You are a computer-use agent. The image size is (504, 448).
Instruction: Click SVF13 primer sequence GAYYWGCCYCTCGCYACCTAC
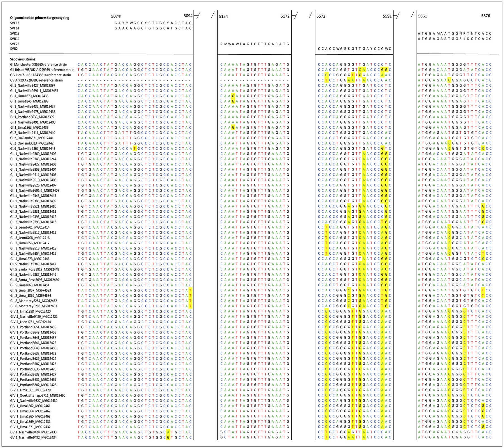(x=153, y=23)
